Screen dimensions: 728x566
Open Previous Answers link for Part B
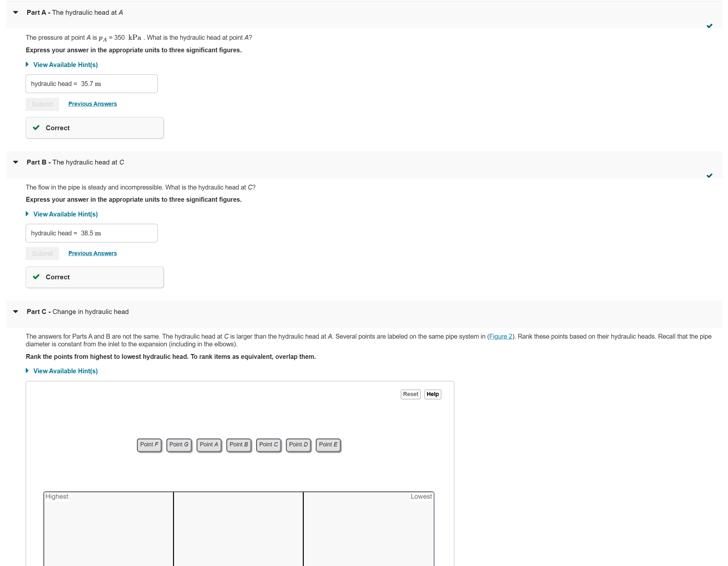92,253
